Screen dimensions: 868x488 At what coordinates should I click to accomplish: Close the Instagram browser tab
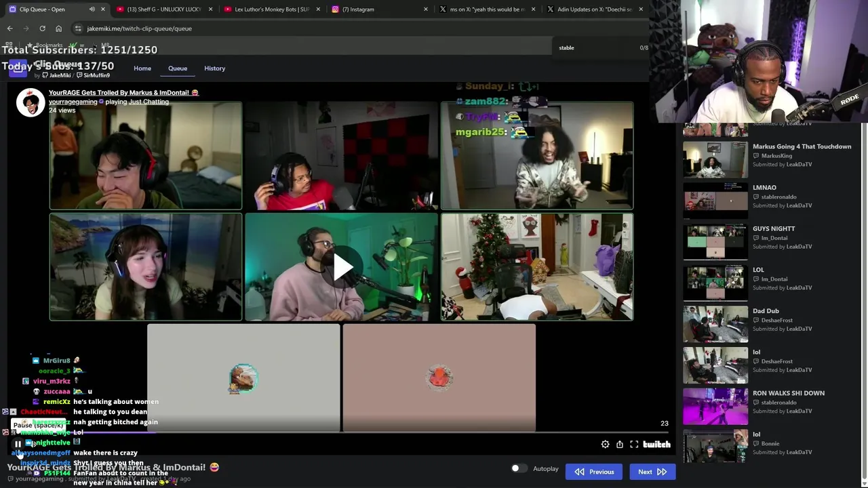point(426,9)
